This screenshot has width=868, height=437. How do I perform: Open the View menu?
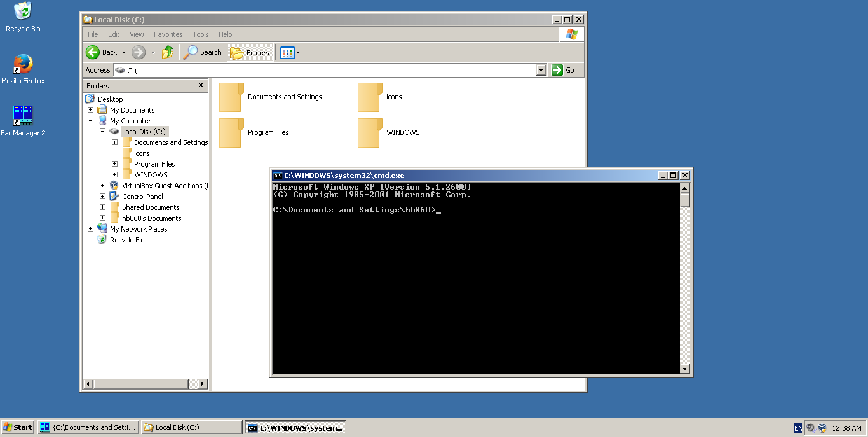[137, 34]
